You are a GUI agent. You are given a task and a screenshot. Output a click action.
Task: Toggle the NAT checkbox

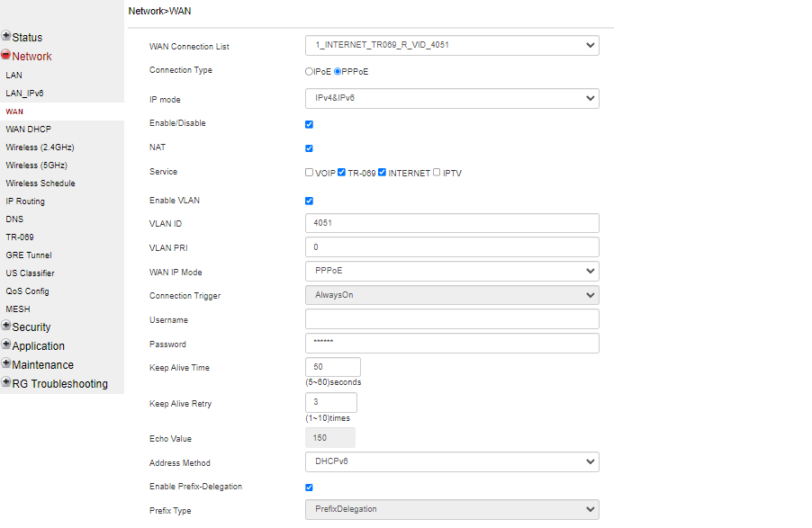click(310, 148)
